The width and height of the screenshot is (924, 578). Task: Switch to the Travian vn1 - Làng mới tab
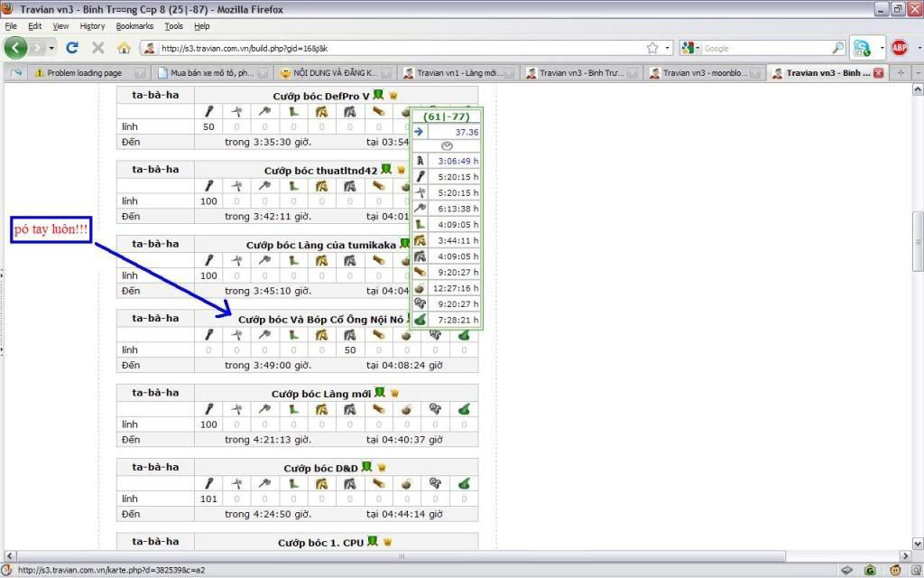(457, 72)
